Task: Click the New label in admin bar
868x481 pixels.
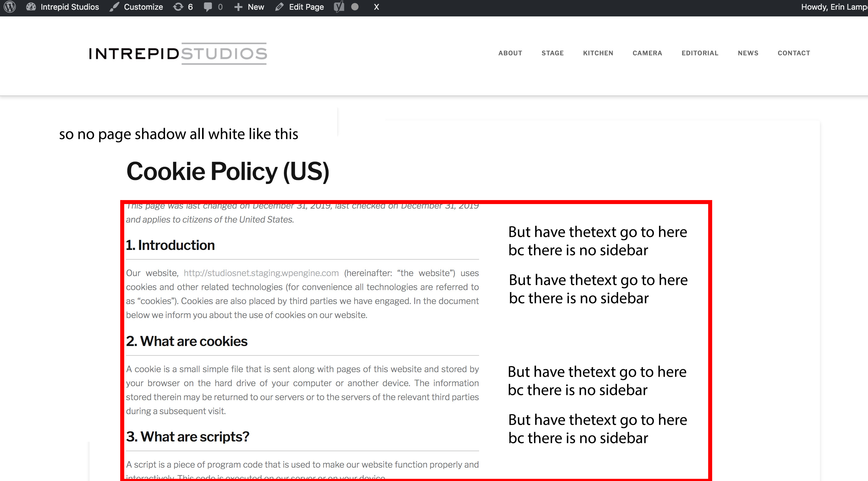Action: point(256,7)
